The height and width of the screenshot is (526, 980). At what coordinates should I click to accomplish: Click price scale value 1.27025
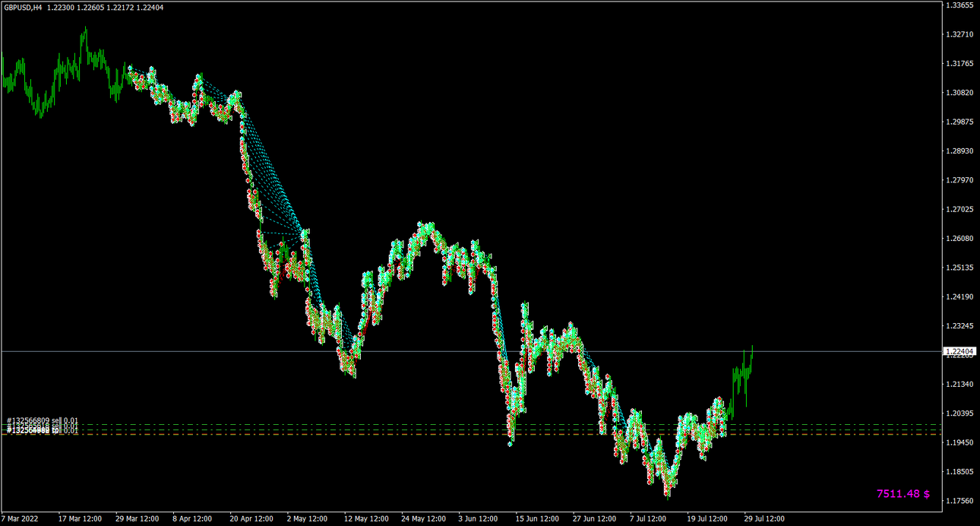pos(959,210)
